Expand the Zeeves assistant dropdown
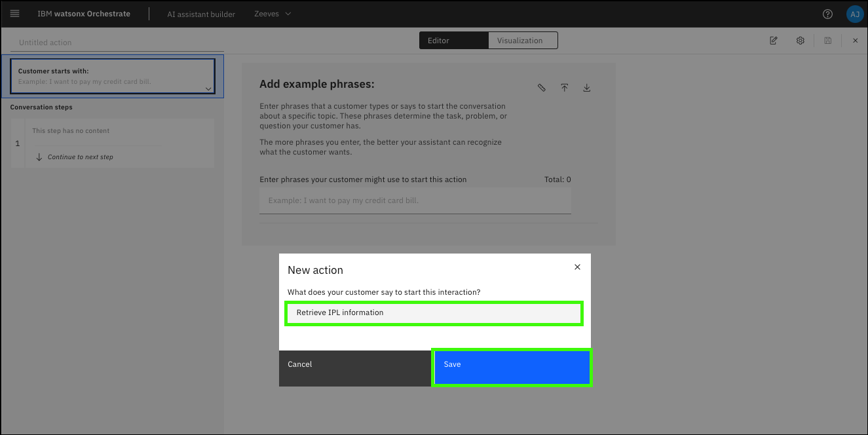Screen dimensions: 868x435 pos(273,14)
